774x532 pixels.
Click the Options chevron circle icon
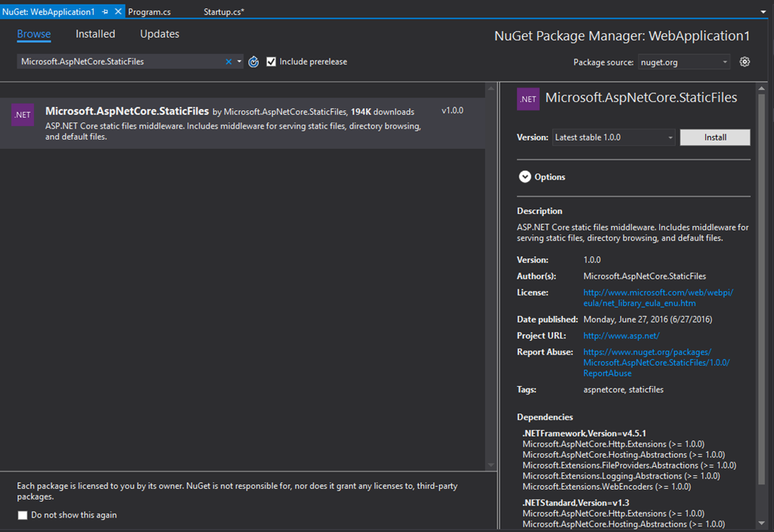[x=525, y=177]
